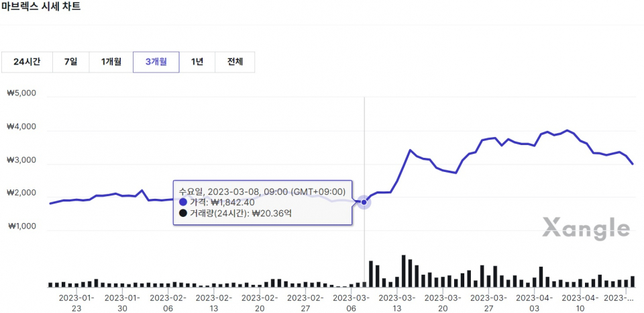Click the Xangle watermark logo
Viewport: 644px width, 313px height.
(x=586, y=229)
